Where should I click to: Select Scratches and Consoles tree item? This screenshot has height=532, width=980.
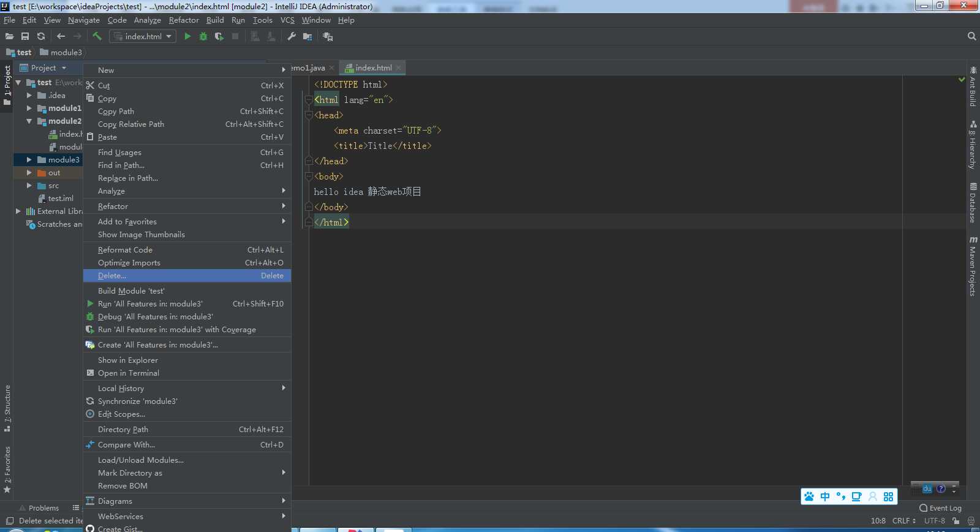pos(54,224)
